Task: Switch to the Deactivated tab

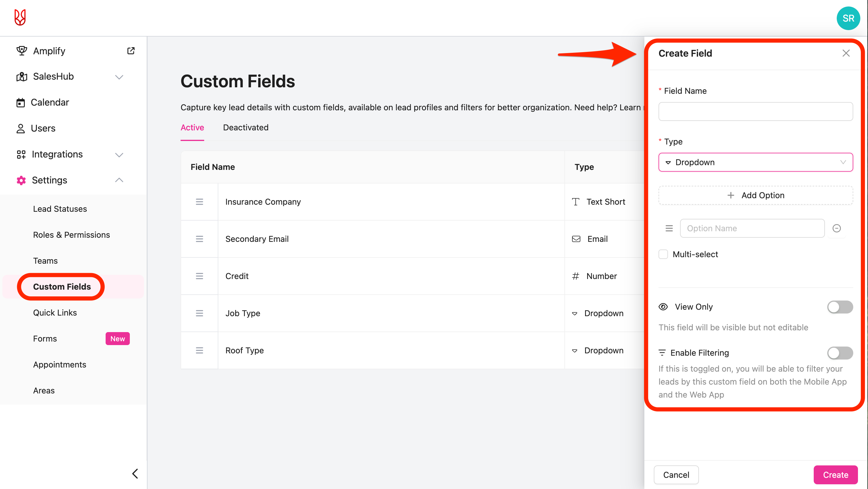Action: [246, 128]
